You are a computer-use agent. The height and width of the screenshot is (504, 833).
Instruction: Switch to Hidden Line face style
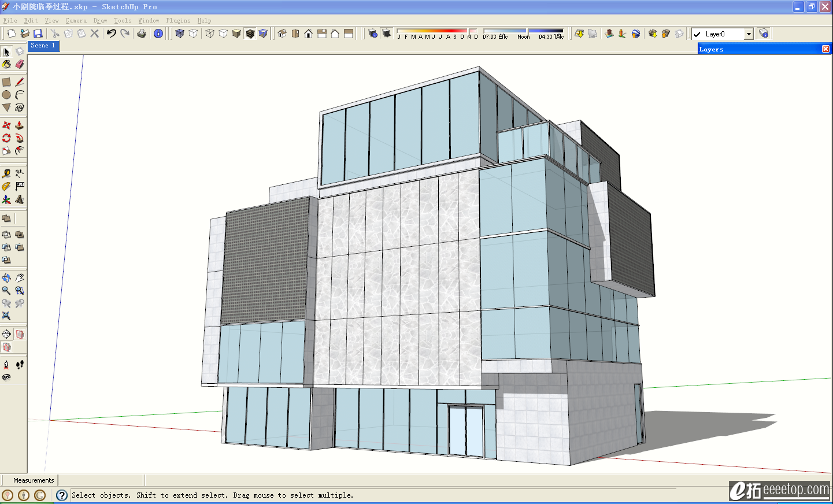223,34
